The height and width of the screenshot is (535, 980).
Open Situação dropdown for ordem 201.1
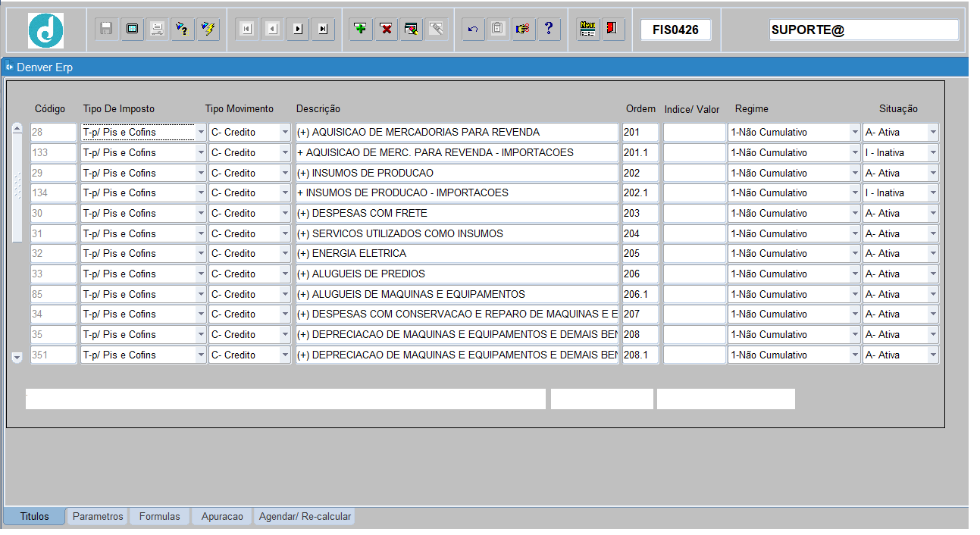(933, 152)
